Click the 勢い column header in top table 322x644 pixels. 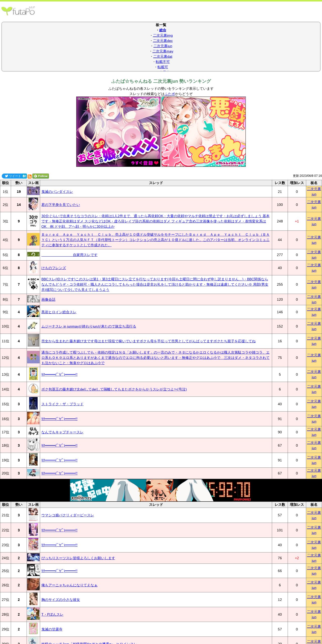tap(19, 183)
